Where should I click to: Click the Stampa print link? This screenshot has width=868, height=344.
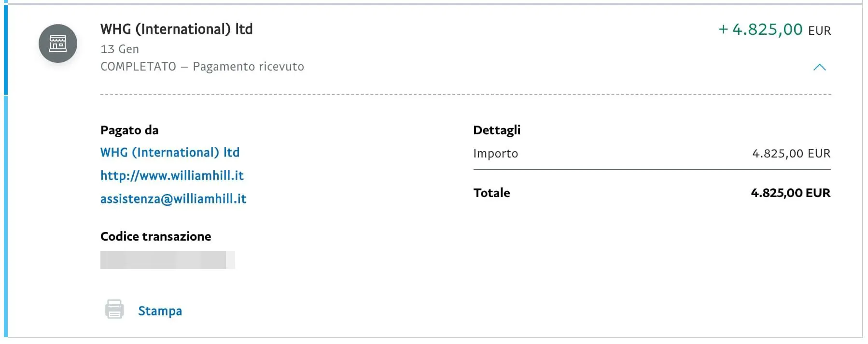coord(160,311)
